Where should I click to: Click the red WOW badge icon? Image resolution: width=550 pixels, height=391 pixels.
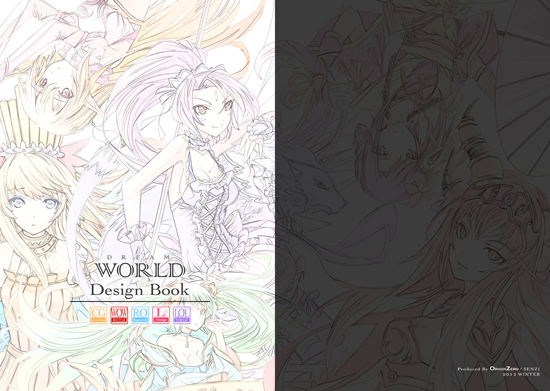point(119,315)
